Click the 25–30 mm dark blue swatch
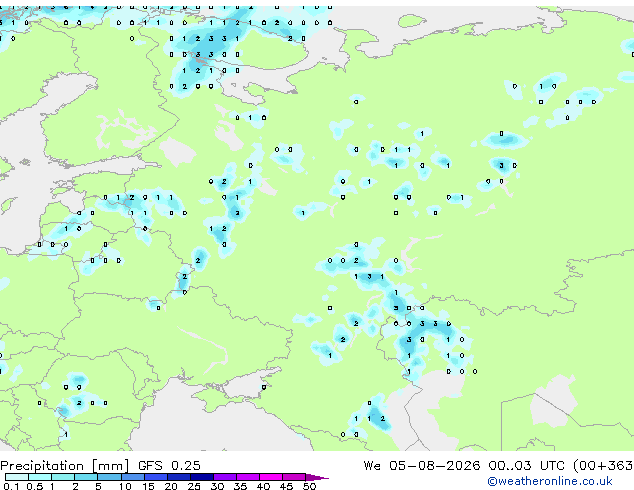 pyautogui.click(x=202, y=477)
